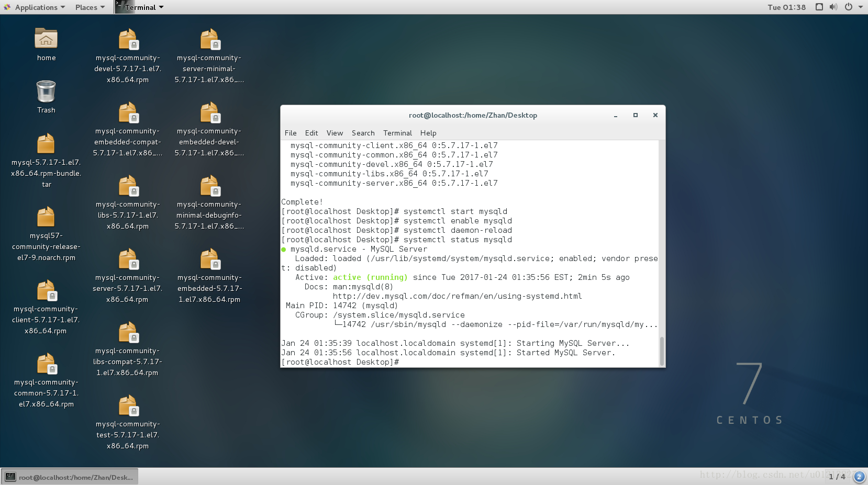Image resolution: width=868 pixels, height=485 pixels.
Task: Select mysql-community-server-5.7.17-1.el7 rpm icon
Action: [x=128, y=259]
